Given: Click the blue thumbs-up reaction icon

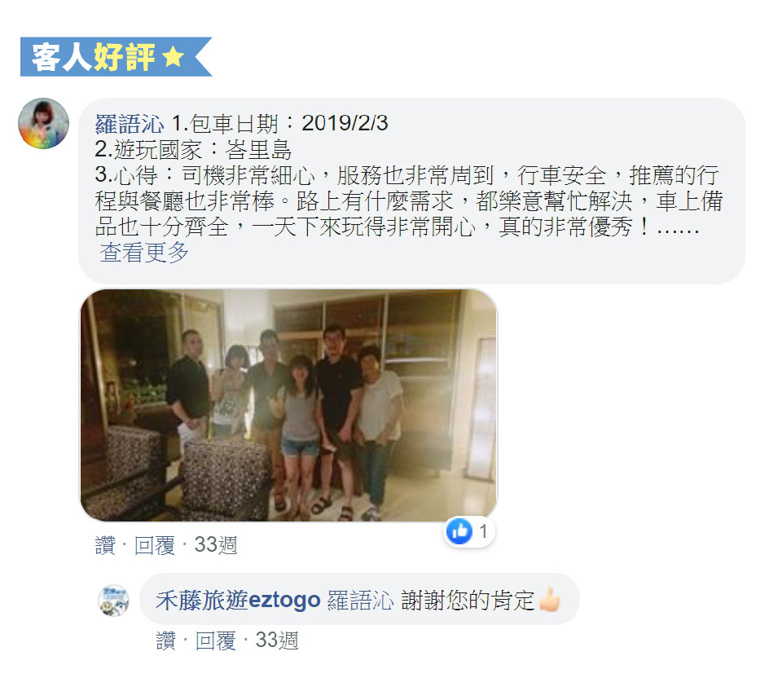Looking at the screenshot, I should 459,531.
